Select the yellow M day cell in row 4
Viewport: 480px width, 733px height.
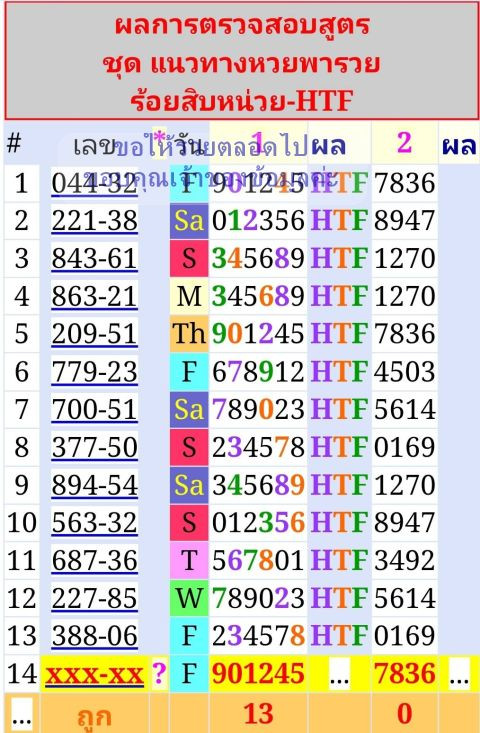(x=189, y=296)
